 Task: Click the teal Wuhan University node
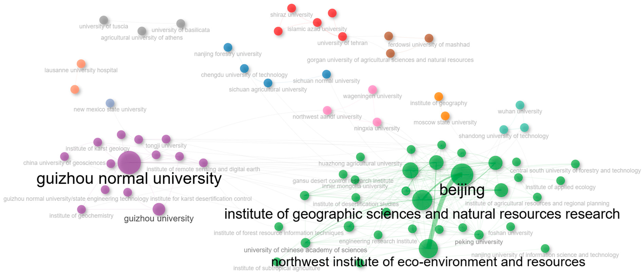520,105
